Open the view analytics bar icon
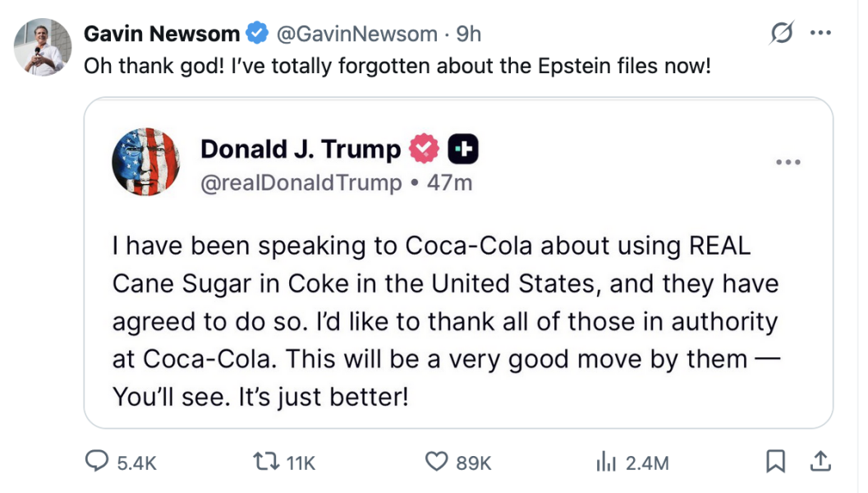This screenshot has height=493, width=868. point(608,462)
